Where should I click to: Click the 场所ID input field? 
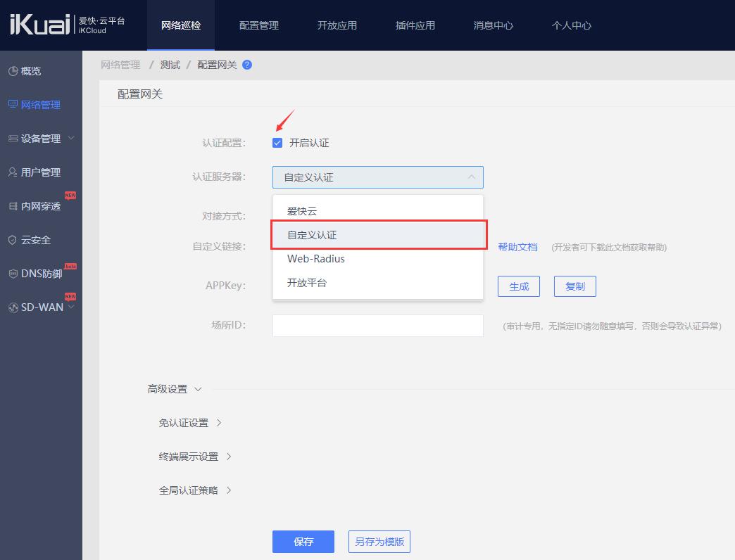pos(377,325)
